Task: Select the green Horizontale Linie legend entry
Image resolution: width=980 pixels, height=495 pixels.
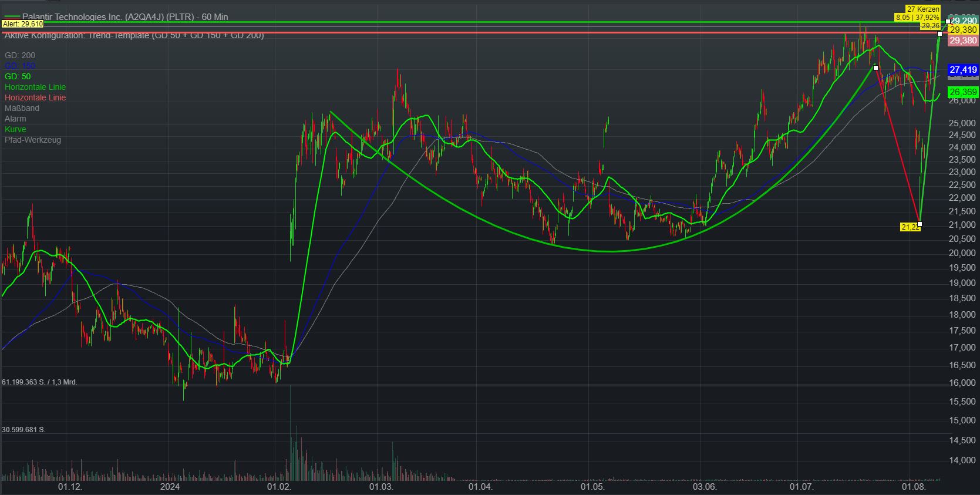Action: pyautogui.click(x=35, y=87)
